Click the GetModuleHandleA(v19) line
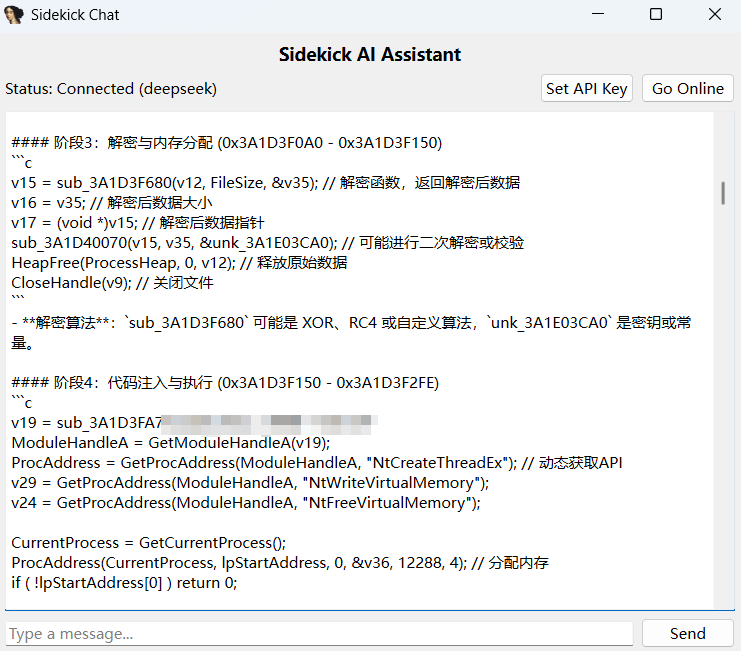This screenshot has height=651, width=741. (x=171, y=443)
